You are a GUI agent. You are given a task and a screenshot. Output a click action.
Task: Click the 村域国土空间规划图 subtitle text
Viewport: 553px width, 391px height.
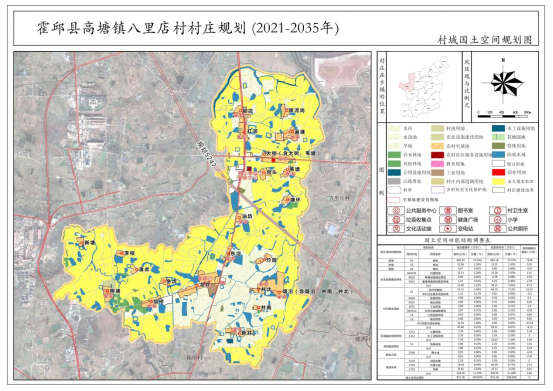[x=485, y=40]
